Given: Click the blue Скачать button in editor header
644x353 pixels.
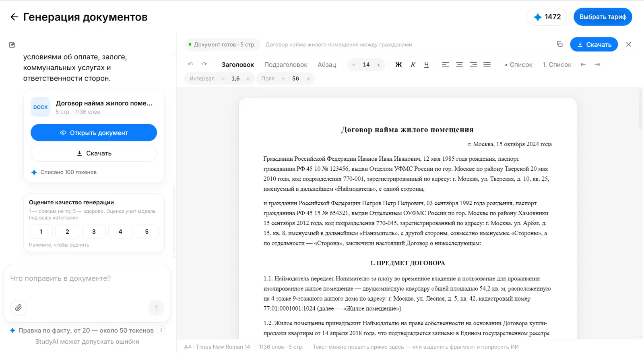Looking at the screenshot, I should click(x=594, y=44).
